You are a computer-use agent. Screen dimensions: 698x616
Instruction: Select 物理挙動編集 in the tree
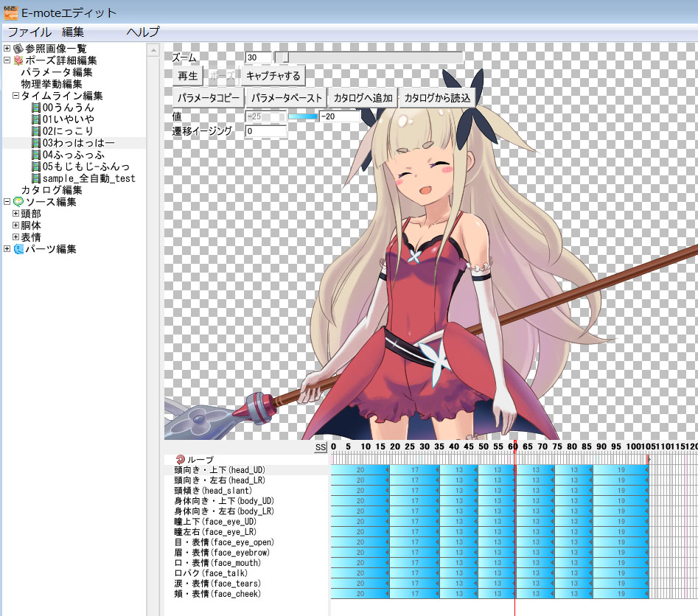coord(51,84)
